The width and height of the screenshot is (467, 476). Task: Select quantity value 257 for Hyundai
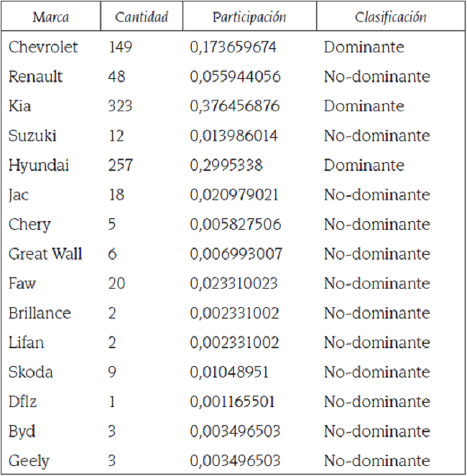coord(121,165)
